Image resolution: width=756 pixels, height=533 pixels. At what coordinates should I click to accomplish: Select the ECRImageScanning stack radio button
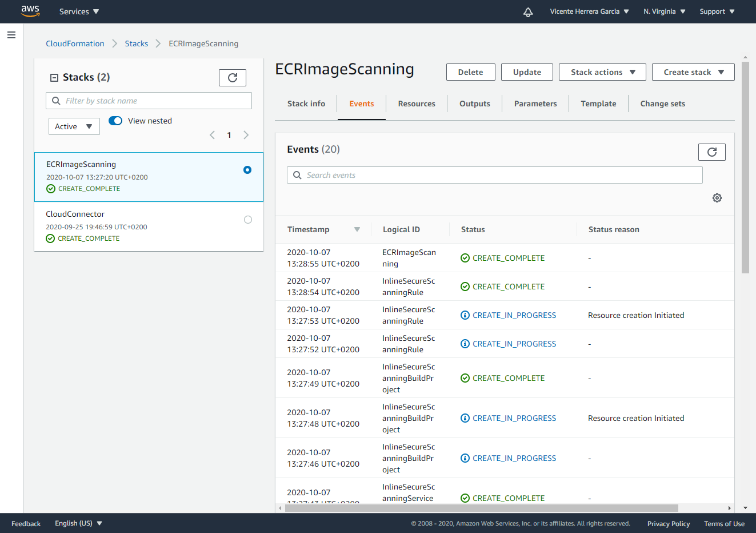pos(247,170)
